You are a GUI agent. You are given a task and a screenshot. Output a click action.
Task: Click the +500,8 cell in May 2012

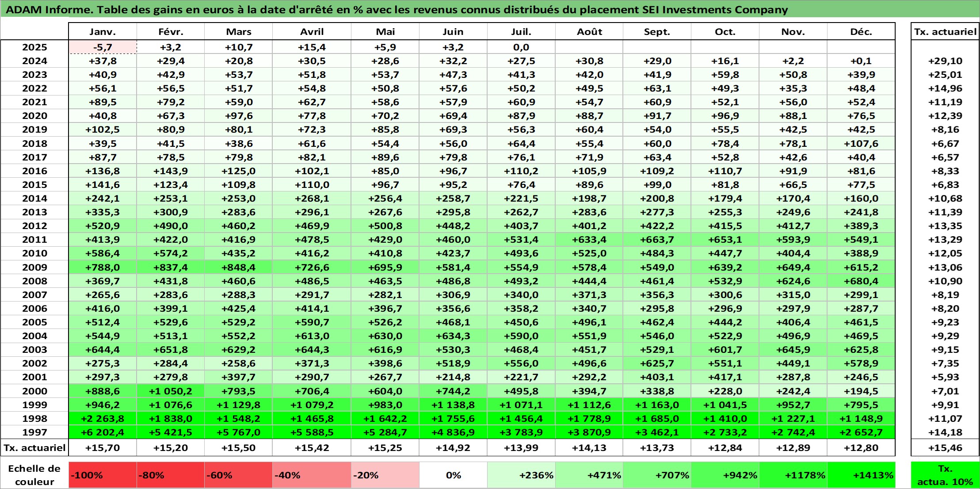pos(385,226)
